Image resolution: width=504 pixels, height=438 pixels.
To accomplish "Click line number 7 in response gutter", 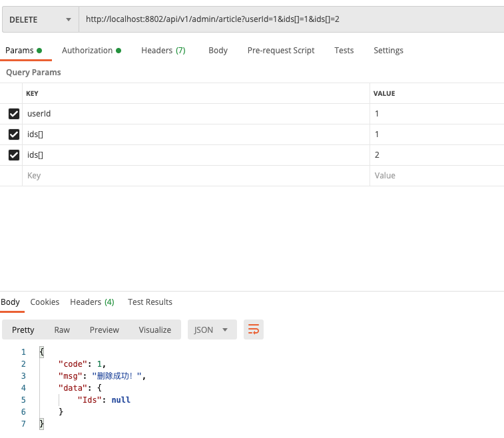I will (23, 424).
